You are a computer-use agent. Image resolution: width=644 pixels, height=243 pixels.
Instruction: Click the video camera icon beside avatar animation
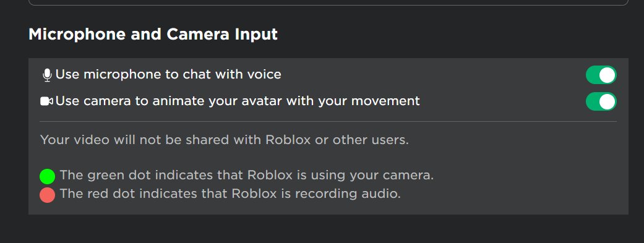point(46,101)
